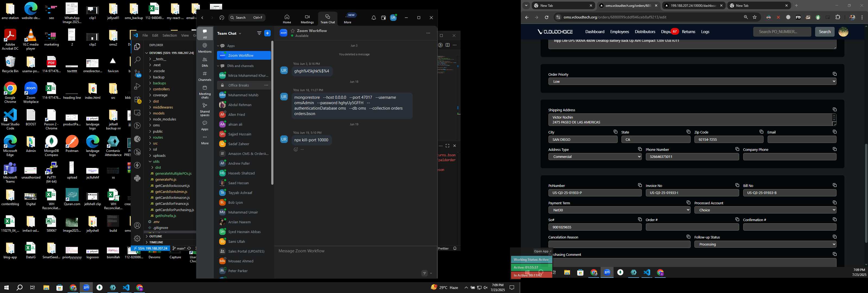Star the Zoom Workflow chat
Viewport: 868px width, 293px height.
(x=293, y=31)
